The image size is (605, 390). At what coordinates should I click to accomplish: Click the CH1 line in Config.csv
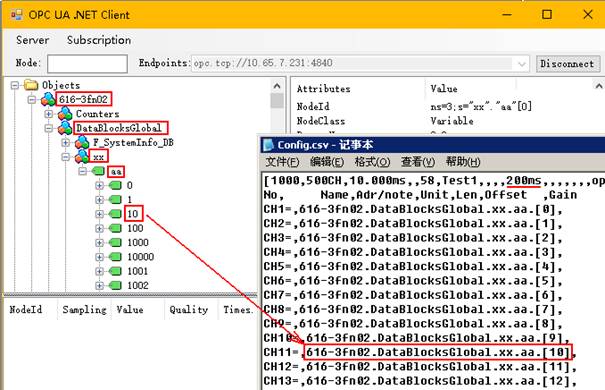(412, 209)
